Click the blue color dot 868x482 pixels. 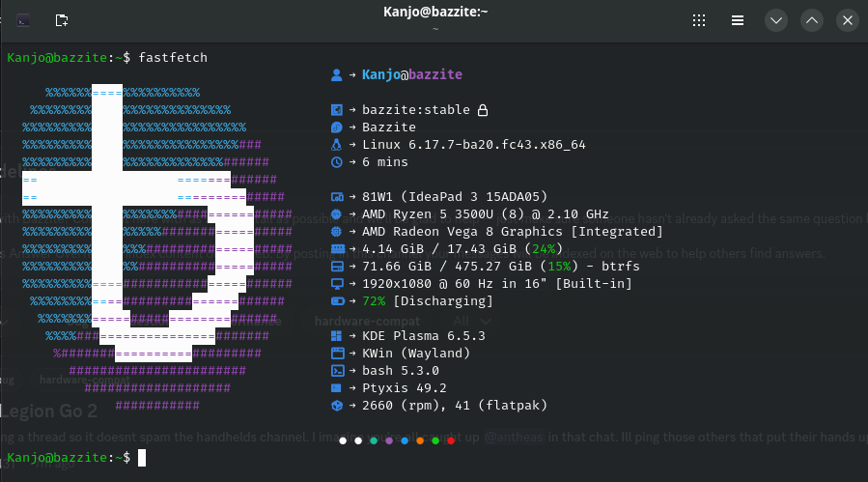pyautogui.click(x=405, y=441)
